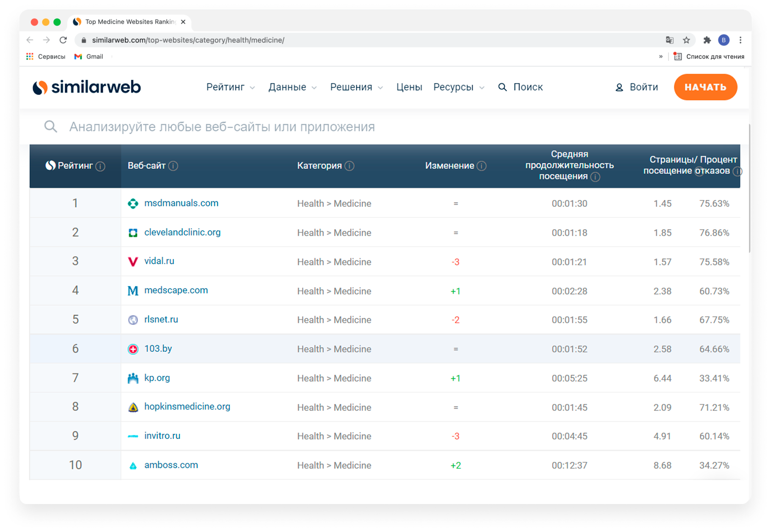The height and width of the screenshot is (532, 771).
Task: Click the info icon next to Категория header
Action: (349, 166)
